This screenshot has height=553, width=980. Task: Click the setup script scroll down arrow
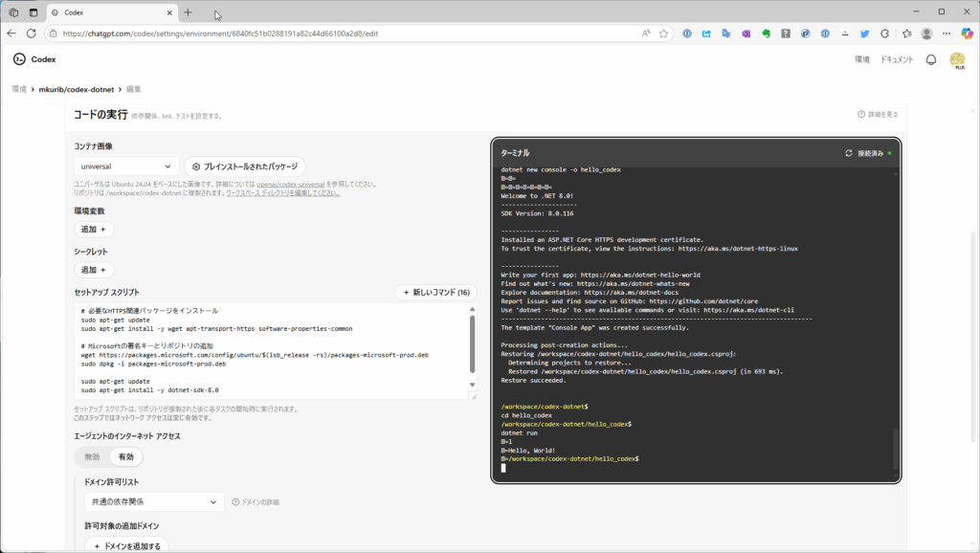click(x=473, y=385)
